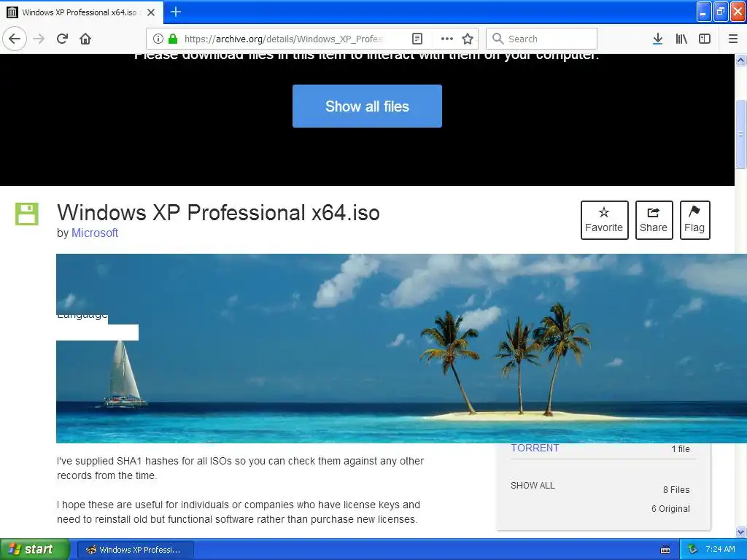Viewport: 747px width, 560px height.
Task: Open the Firefox hamburger menu
Action: point(733,39)
